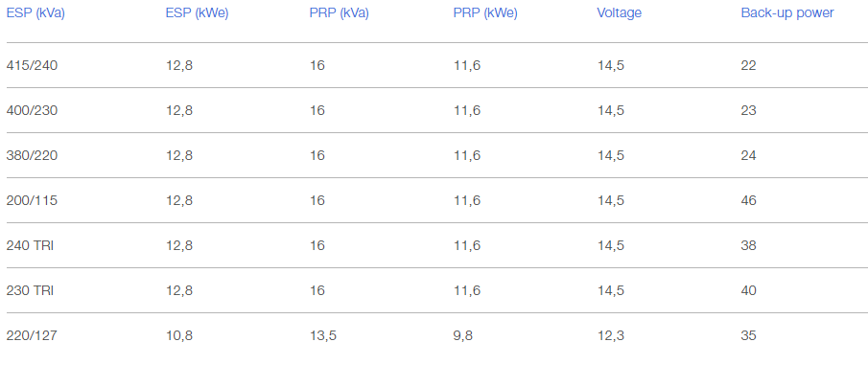The height and width of the screenshot is (365, 868).
Task: Select the 415/240 row label
Action: [x=32, y=66]
